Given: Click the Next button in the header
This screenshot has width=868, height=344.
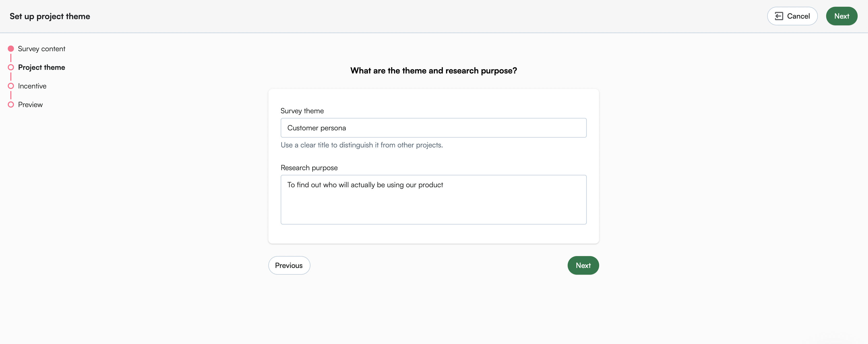Looking at the screenshot, I should (841, 16).
